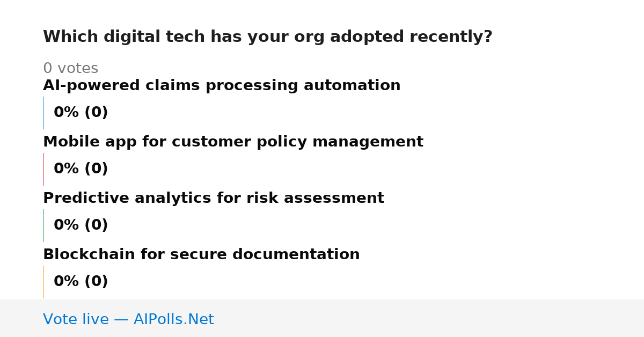Choose Blockchain for secure documentation option

[201, 255]
